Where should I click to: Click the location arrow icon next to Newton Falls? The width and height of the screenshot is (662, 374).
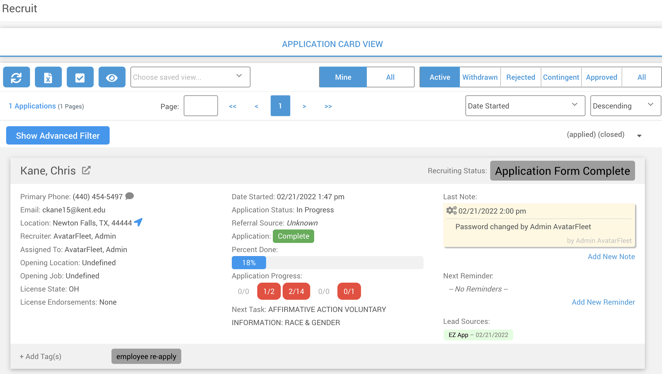click(138, 222)
